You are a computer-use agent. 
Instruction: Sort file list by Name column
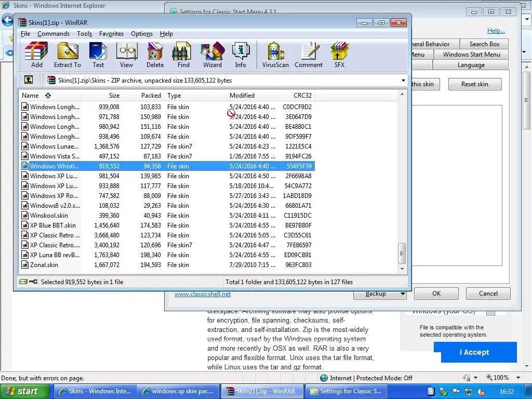(49, 96)
